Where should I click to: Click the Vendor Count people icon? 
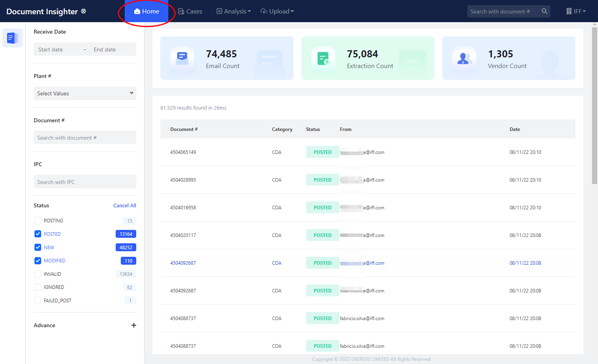coord(464,58)
